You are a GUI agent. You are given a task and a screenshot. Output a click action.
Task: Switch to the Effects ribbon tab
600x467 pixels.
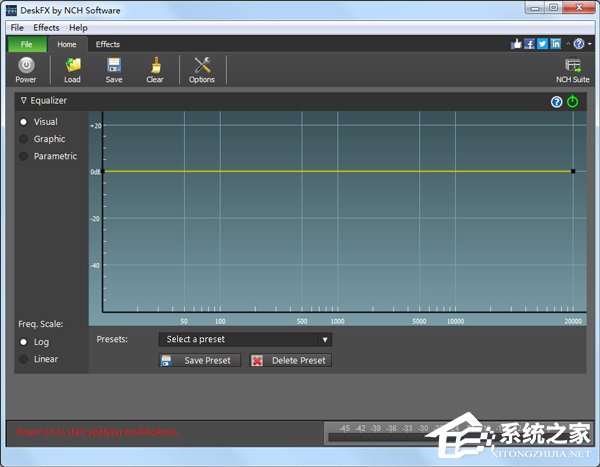(x=108, y=44)
